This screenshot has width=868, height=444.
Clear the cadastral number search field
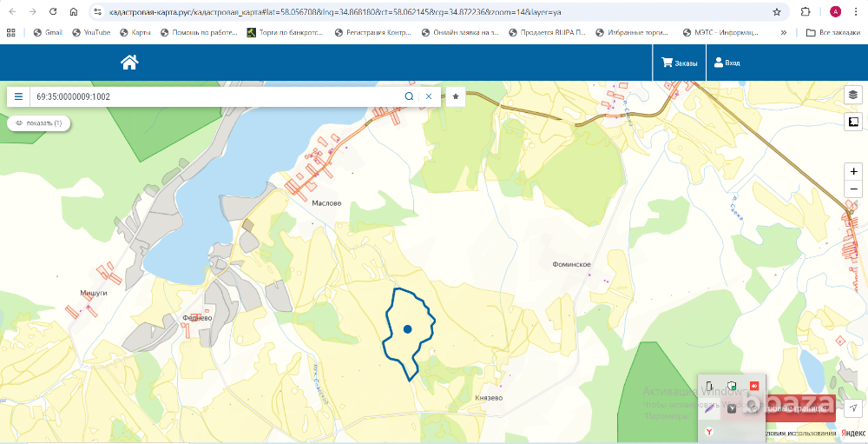coord(428,96)
